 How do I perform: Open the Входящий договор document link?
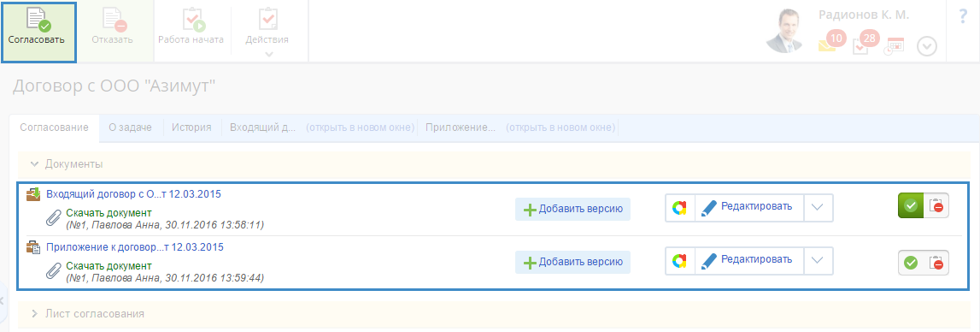133,194
